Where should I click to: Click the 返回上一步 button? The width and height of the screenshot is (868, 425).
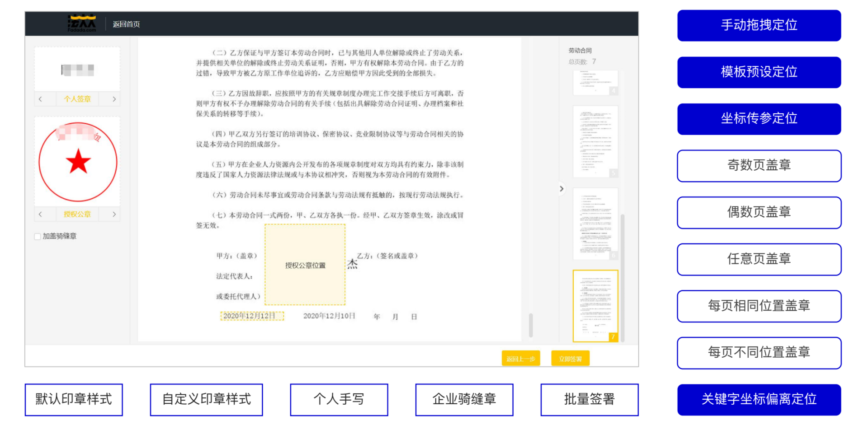pyautogui.click(x=521, y=359)
